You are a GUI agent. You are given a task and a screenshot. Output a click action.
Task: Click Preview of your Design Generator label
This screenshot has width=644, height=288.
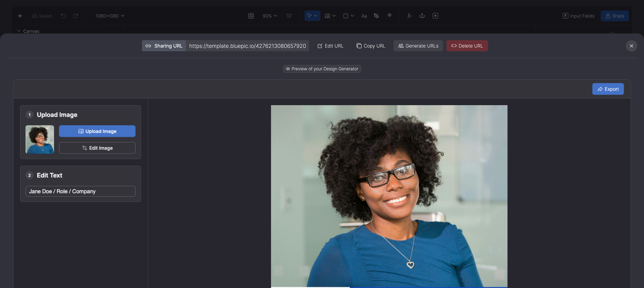(322, 69)
